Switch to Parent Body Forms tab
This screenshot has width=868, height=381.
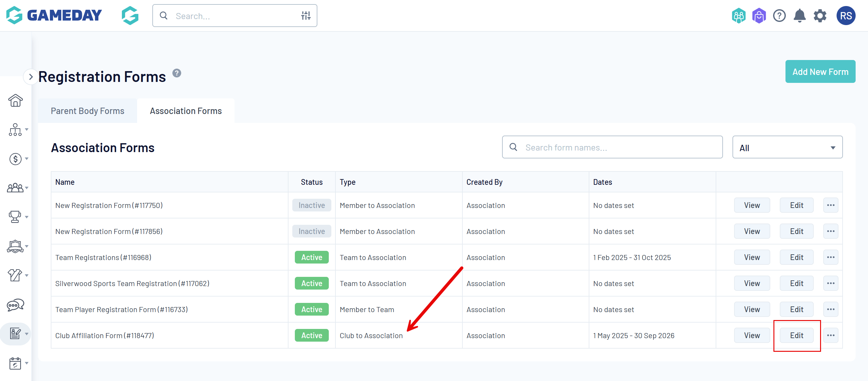(88, 111)
